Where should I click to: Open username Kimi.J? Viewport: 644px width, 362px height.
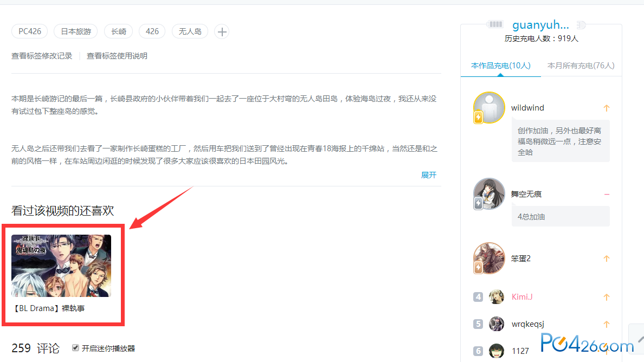(522, 297)
